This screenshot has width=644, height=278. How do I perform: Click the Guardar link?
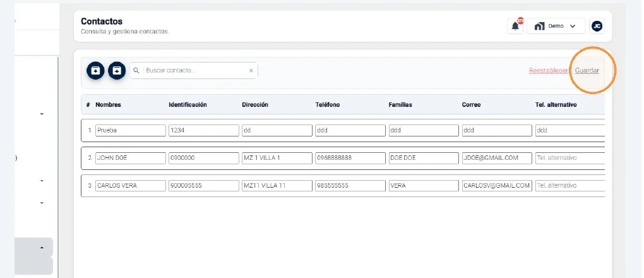tap(587, 70)
